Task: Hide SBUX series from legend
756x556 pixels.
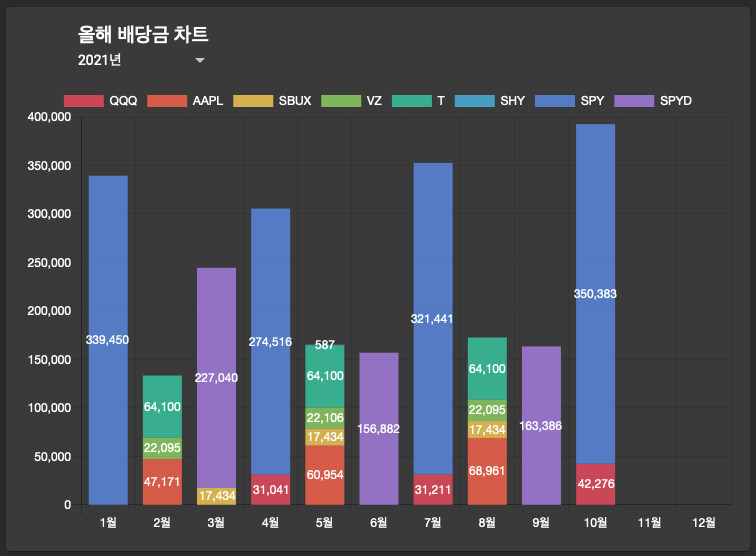Action: [x=253, y=101]
